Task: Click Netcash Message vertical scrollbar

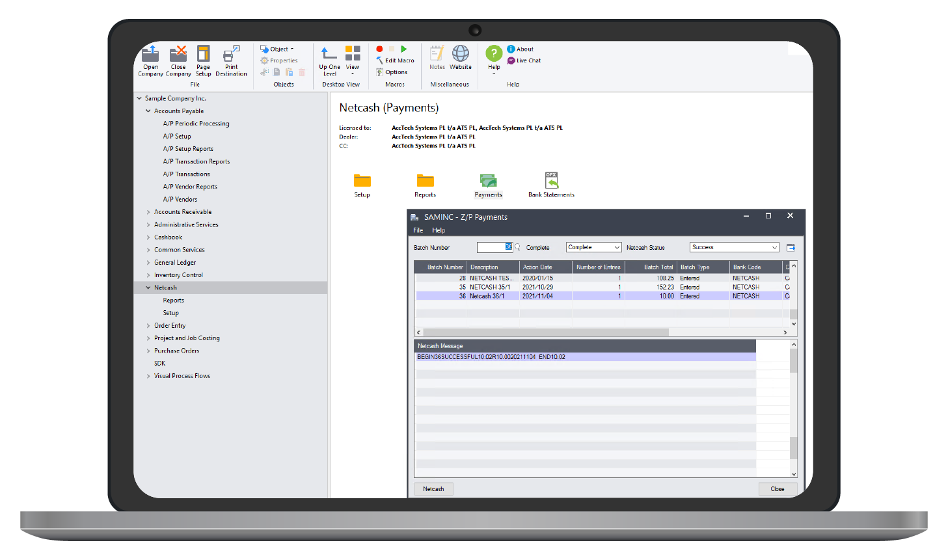Action: [794, 410]
